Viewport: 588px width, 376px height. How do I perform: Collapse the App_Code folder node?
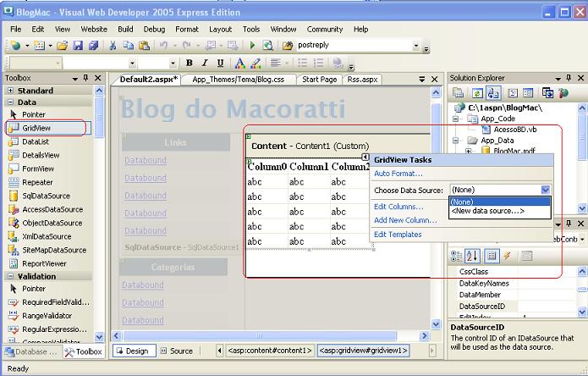[455, 119]
